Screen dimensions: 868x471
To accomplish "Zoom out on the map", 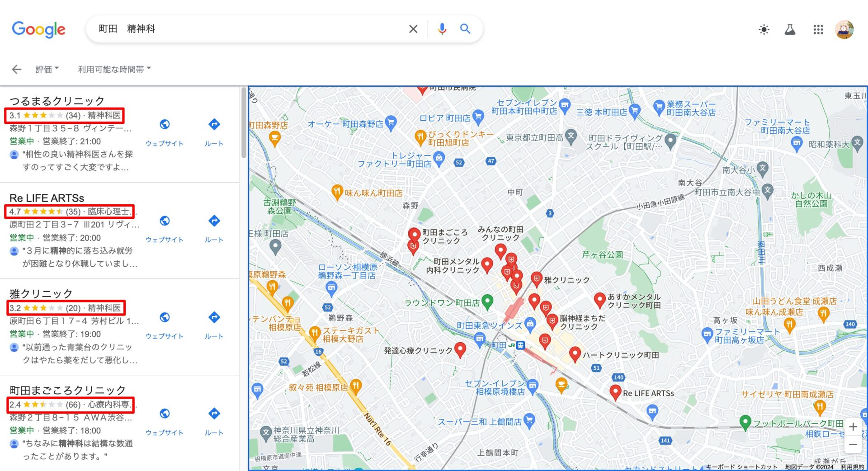I will (x=853, y=445).
